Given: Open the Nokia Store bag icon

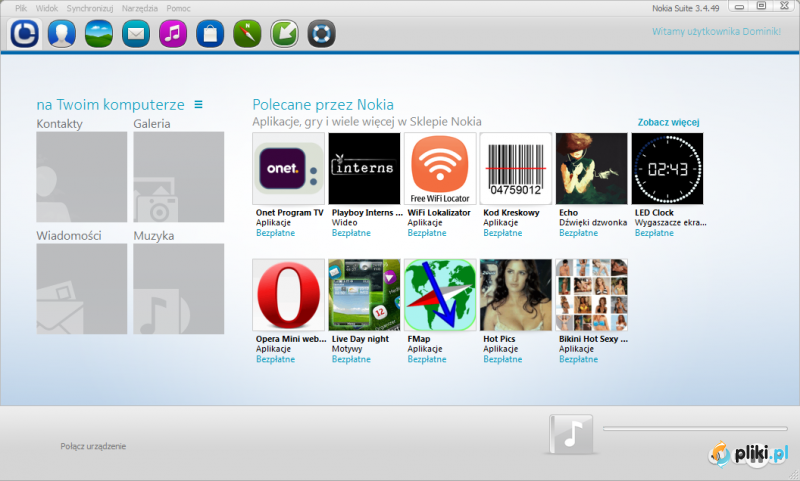Looking at the screenshot, I should (x=210, y=34).
